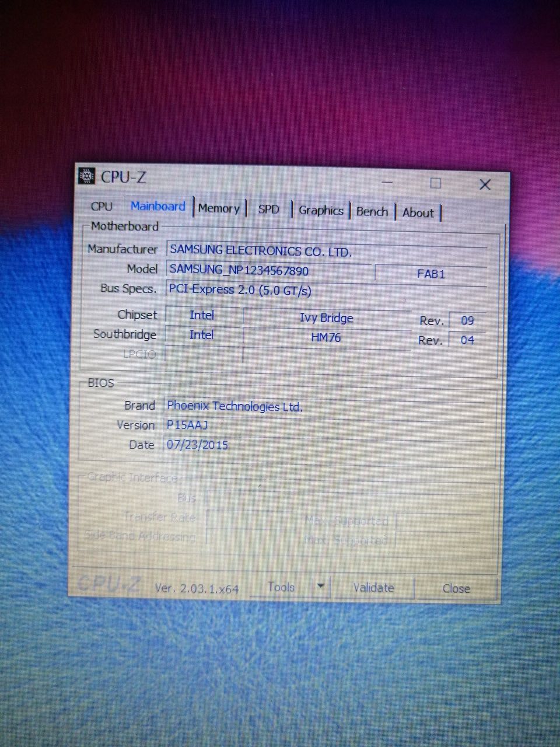Switch to the CPU tab
This screenshot has width=560, height=747.
point(101,206)
